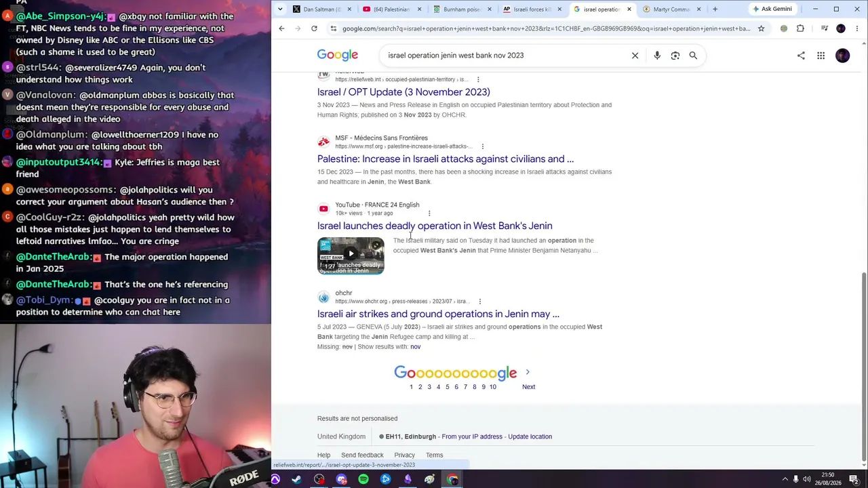Viewport: 868px width, 488px height.
Task: Close the Martyr Comma tab
Action: click(x=699, y=9)
